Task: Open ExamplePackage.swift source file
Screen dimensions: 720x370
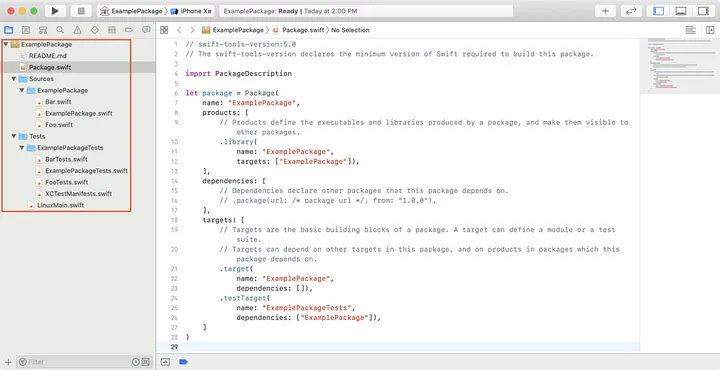Action: pyautogui.click(x=79, y=113)
